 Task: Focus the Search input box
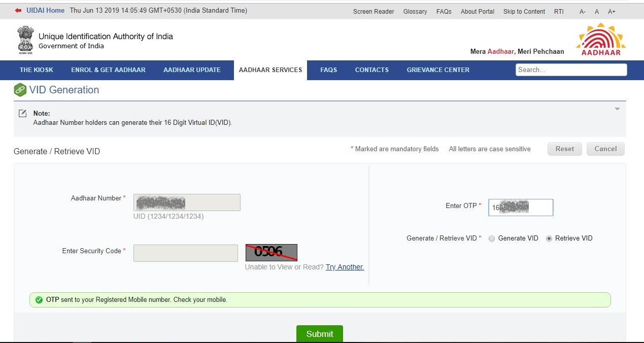click(571, 70)
